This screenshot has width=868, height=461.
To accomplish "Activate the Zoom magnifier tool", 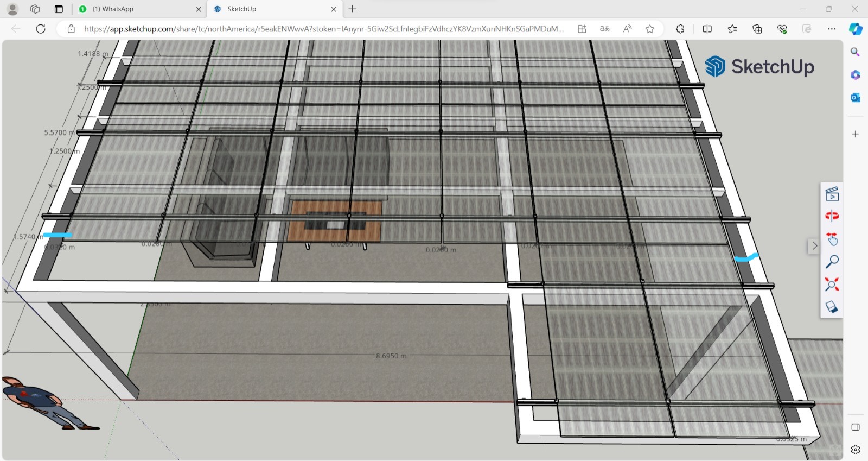I will pos(832,262).
